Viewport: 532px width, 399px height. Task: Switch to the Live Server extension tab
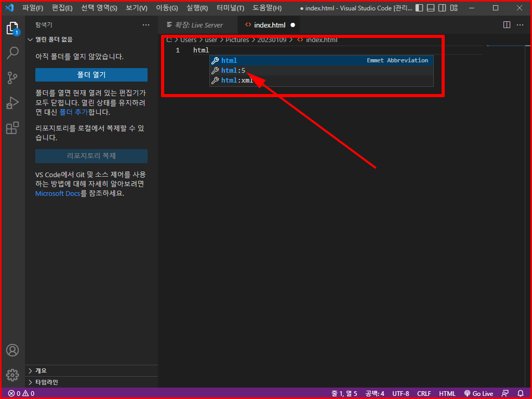click(198, 25)
